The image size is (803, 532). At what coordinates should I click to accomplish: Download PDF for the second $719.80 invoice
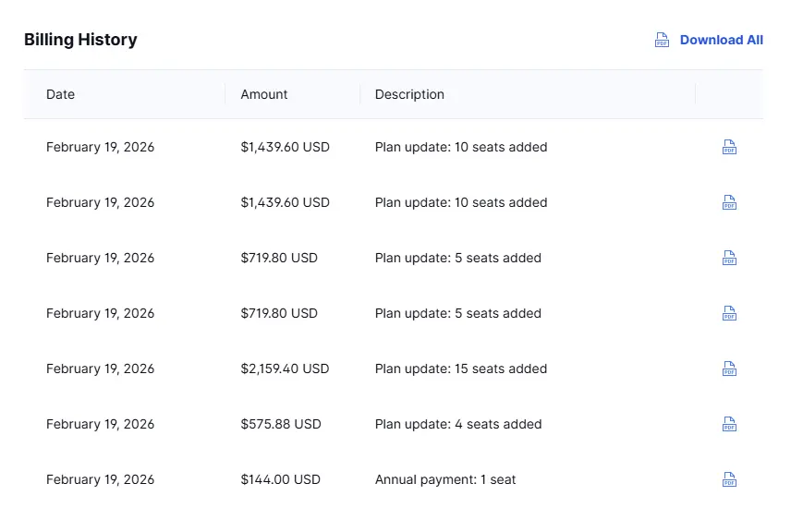tap(729, 313)
